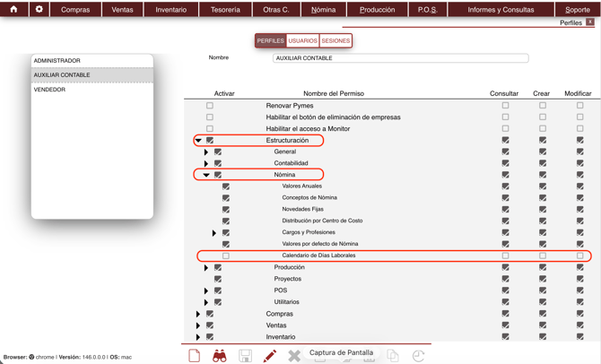Expand the Contabilidad permission group
Viewport: 601px width, 364px height.
click(206, 164)
